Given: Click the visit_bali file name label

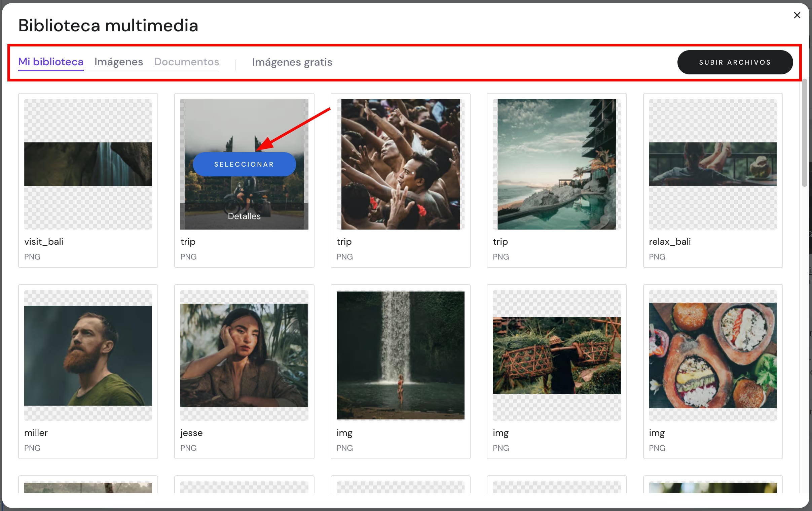Looking at the screenshot, I should tap(44, 242).
